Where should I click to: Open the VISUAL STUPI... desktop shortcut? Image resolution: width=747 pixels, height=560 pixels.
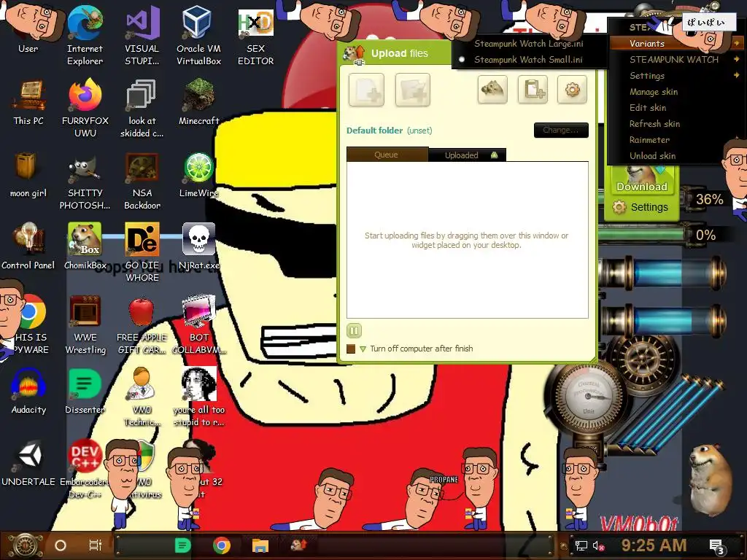pyautogui.click(x=142, y=34)
